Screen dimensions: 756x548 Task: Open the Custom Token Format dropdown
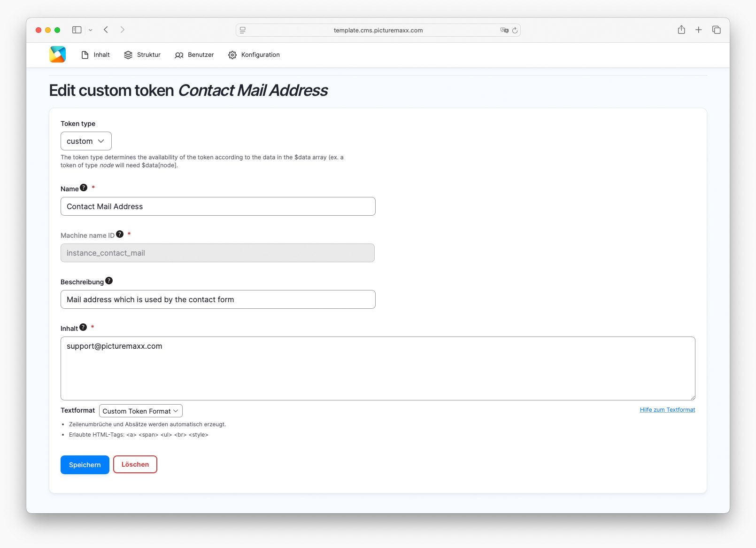[x=140, y=411]
